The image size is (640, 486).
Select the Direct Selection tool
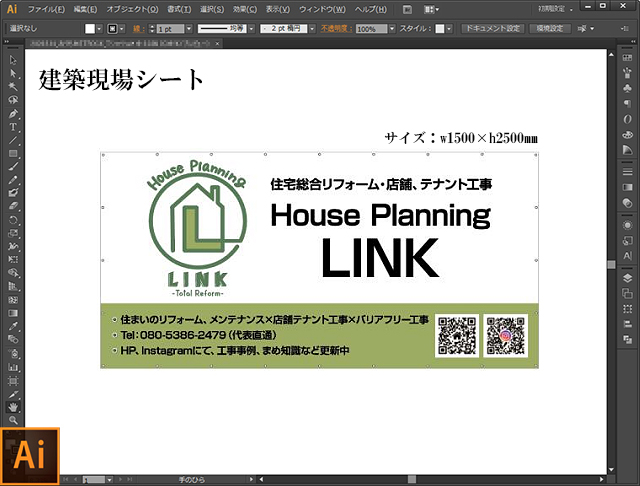(13, 73)
